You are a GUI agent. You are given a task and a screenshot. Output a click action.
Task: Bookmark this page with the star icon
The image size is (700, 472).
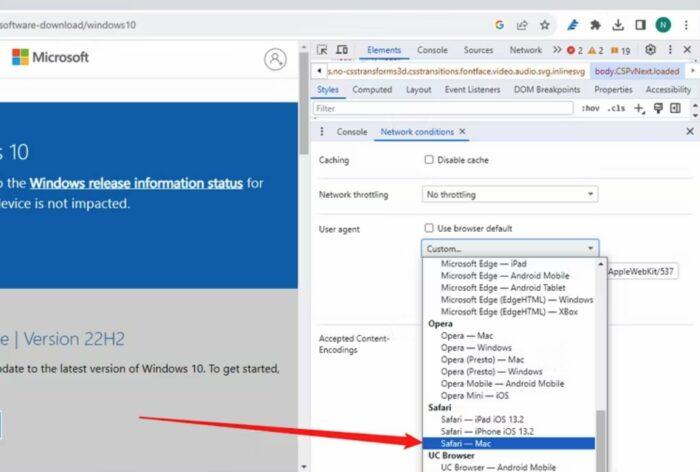pyautogui.click(x=545, y=25)
